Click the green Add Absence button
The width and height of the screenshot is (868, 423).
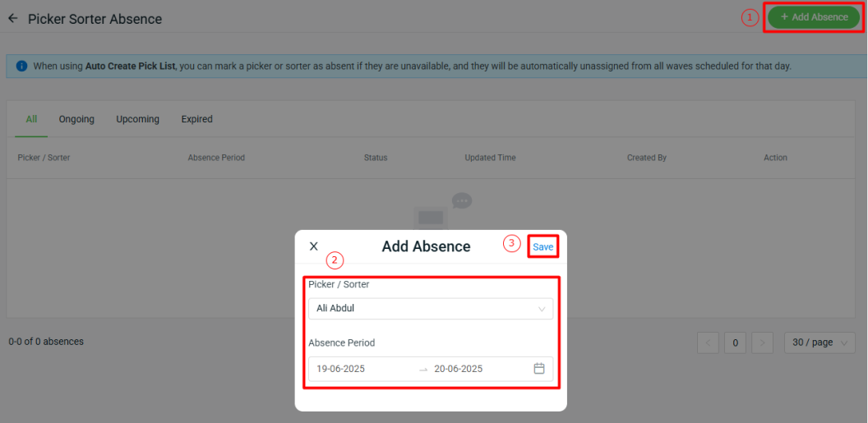point(814,17)
